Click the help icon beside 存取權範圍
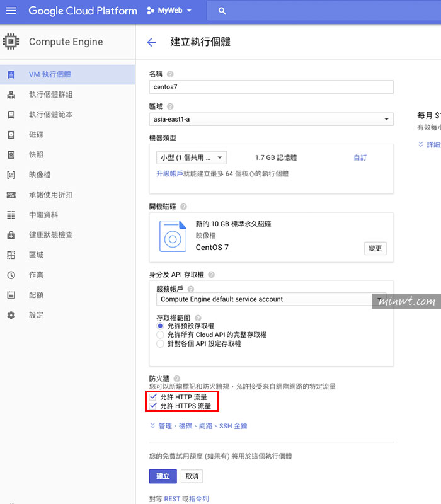The height and width of the screenshot is (504, 441). 198,318
